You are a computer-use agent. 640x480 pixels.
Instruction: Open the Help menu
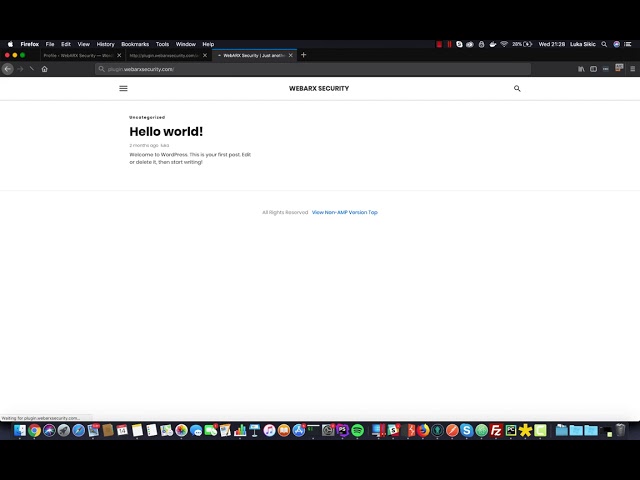208,44
